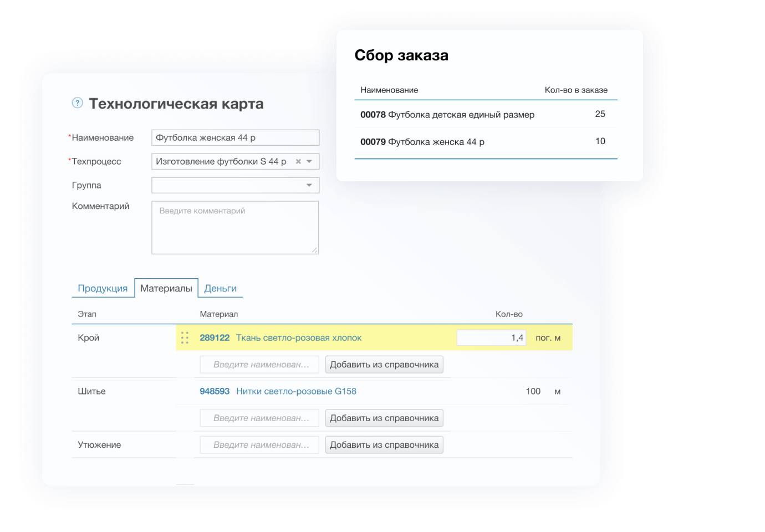Image resolution: width=765 pixels, height=532 pixels.
Task: Clear the Техпроцесс selection with the x icon
Action: point(298,161)
